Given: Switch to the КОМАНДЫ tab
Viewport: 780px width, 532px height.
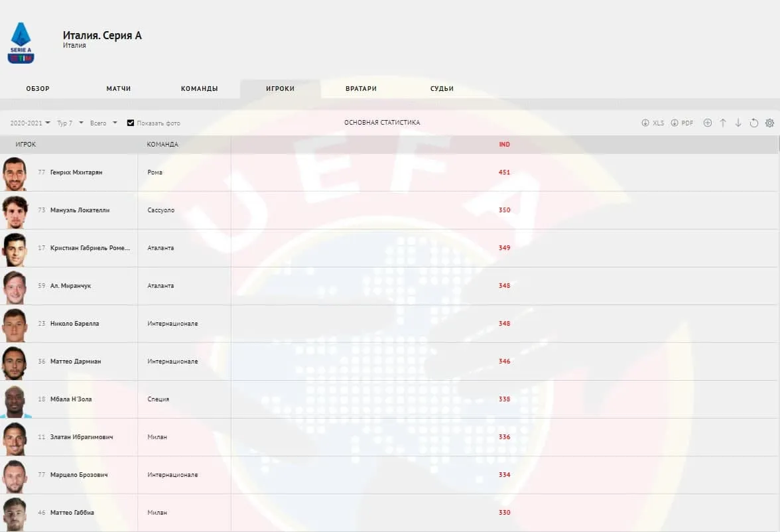Looking at the screenshot, I should tap(200, 89).
